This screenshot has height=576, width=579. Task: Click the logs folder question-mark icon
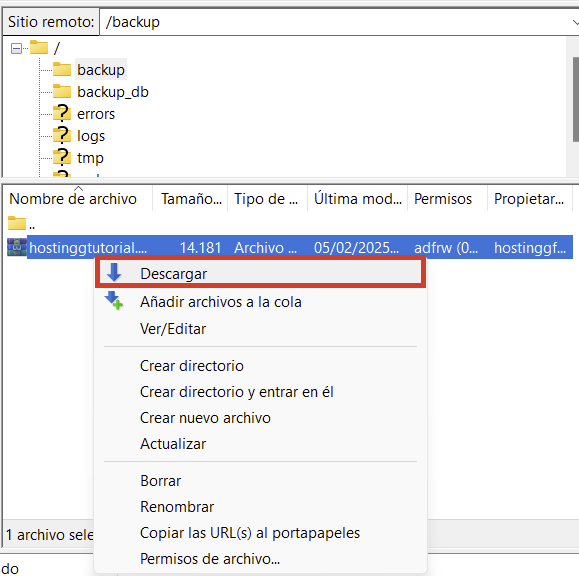(x=62, y=135)
